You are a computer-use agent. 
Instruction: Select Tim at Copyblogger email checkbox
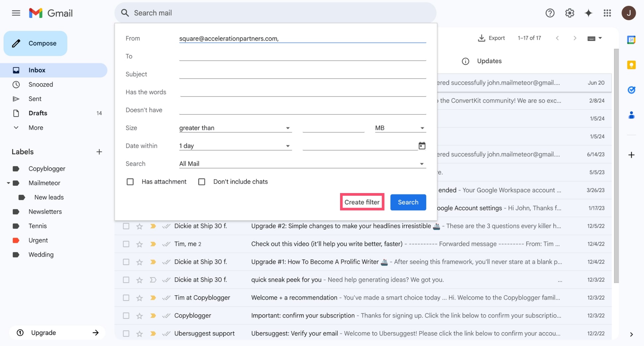point(126,298)
